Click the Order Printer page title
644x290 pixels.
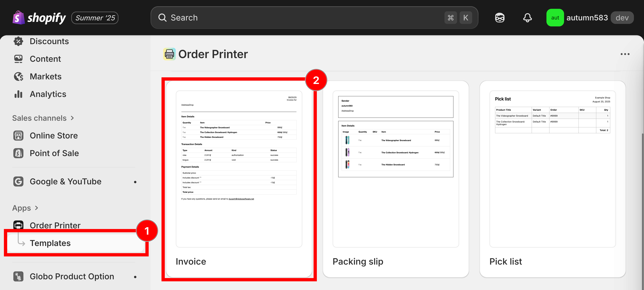click(213, 54)
